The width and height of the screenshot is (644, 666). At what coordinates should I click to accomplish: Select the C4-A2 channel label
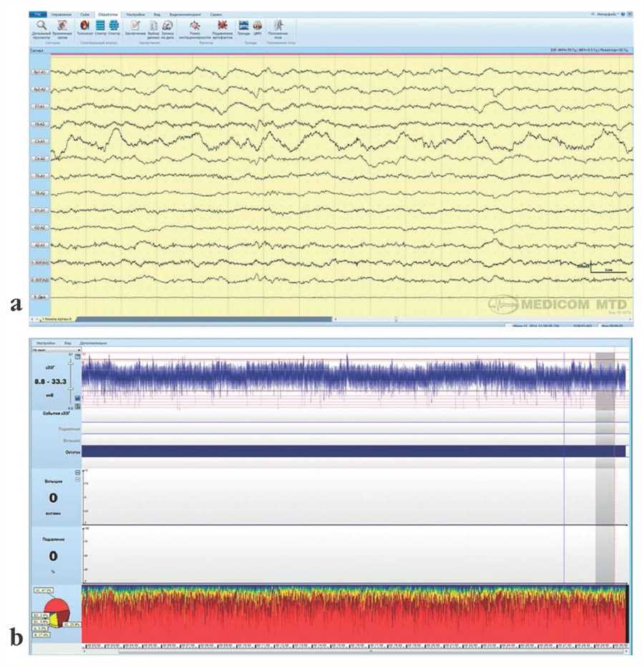point(40,159)
